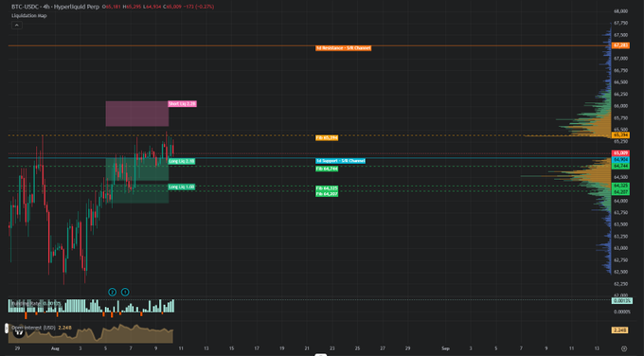Select the orange Fib 65,394 label
The image size is (644, 356).
pos(327,137)
